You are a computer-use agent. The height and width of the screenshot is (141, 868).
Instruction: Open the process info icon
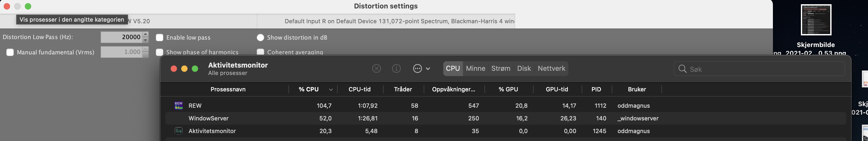[396, 69]
